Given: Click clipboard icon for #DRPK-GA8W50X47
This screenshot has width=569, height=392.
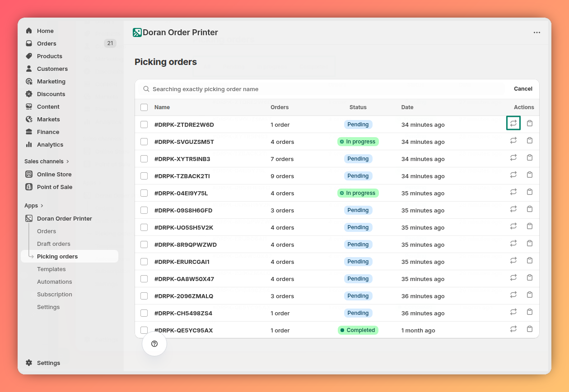Looking at the screenshot, I should tap(530, 277).
